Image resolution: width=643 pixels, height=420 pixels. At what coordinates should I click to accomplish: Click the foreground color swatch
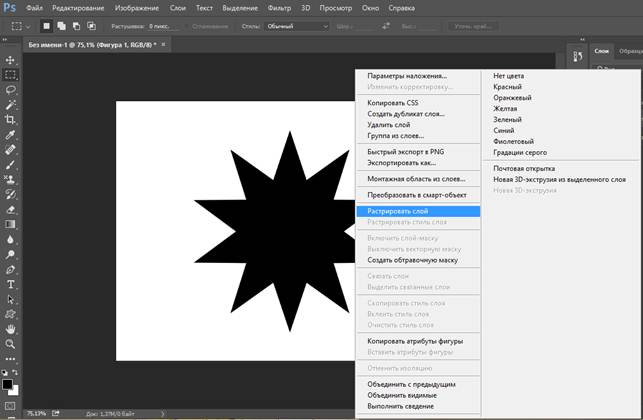[x=8, y=383]
